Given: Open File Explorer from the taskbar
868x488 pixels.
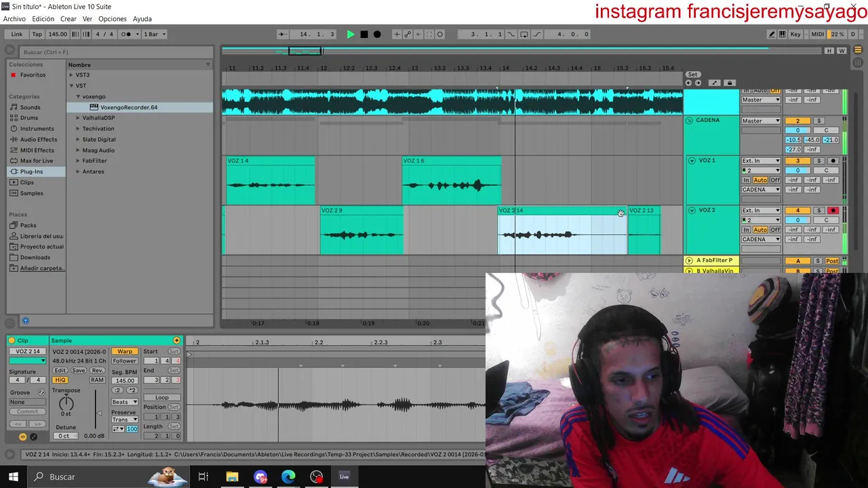Looking at the screenshot, I should 232,476.
